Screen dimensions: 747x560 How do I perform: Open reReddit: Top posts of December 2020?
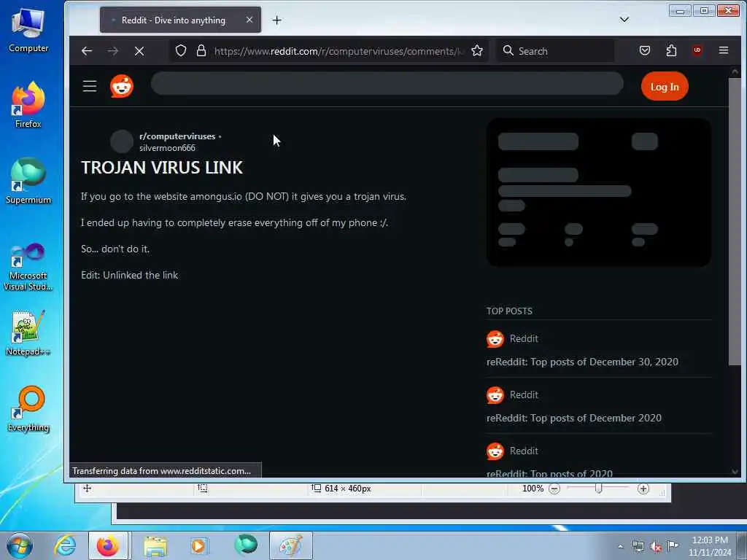tap(573, 418)
